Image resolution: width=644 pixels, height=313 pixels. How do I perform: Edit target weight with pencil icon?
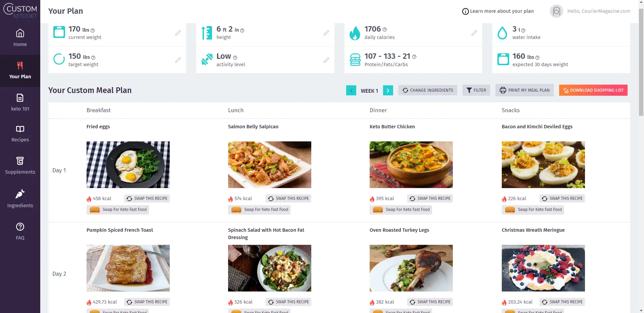tap(178, 60)
